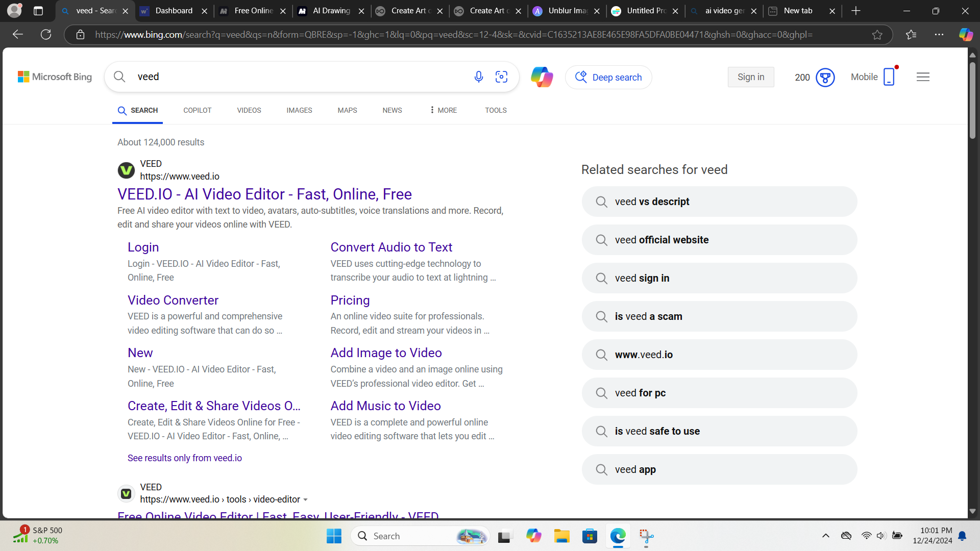Click Deep search button
The image size is (980, 551).
[608, 78]
